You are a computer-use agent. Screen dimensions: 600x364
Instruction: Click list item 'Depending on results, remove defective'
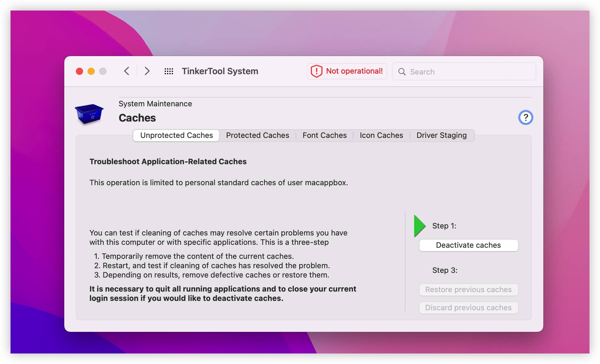(211, 275)
